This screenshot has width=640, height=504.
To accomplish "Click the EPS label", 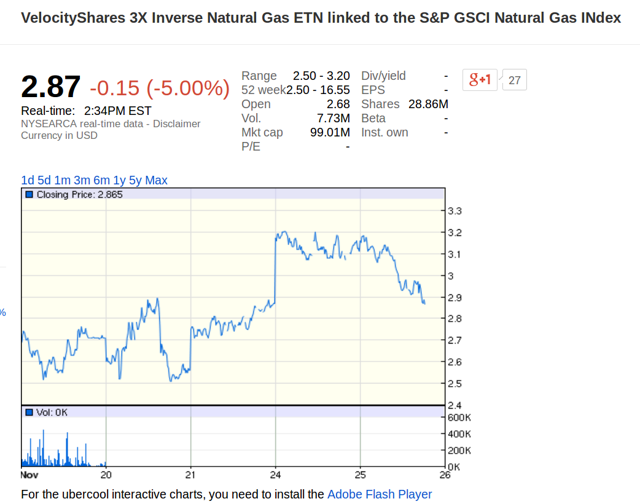I will coord(373,90).
